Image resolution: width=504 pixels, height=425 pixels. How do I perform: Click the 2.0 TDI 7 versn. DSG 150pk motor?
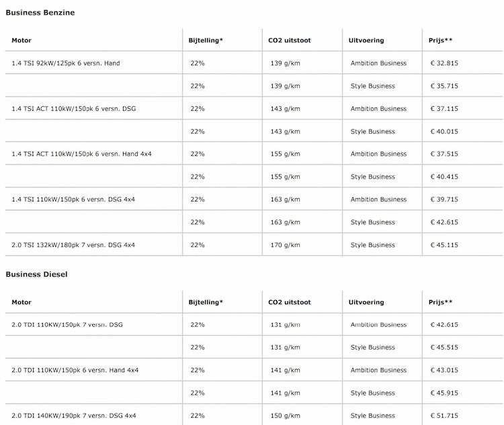pos(67,325)
